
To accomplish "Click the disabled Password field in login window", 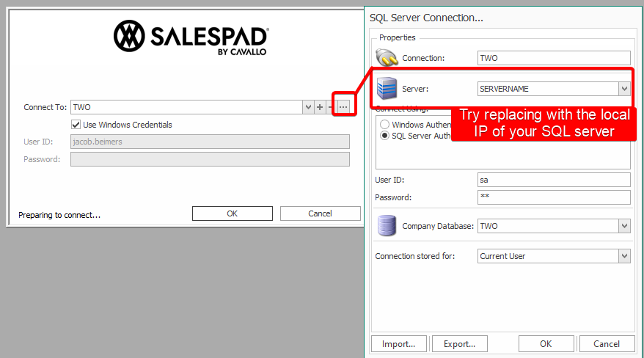I will click(x=210, y=159).
